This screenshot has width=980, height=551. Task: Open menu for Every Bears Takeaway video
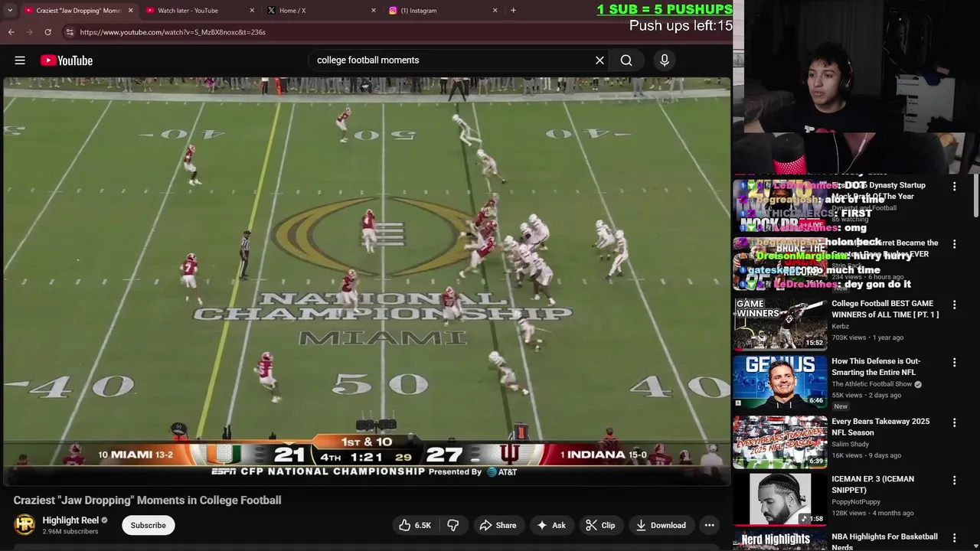tap(954, 422)
